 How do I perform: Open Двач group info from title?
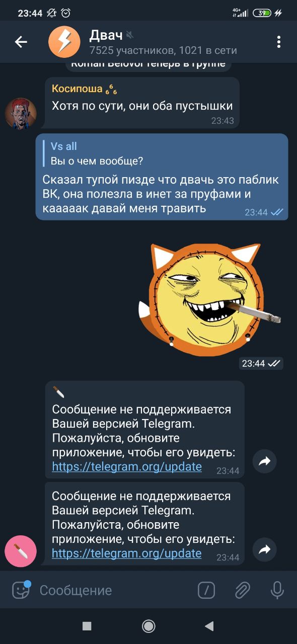click(x=106, y=35)
